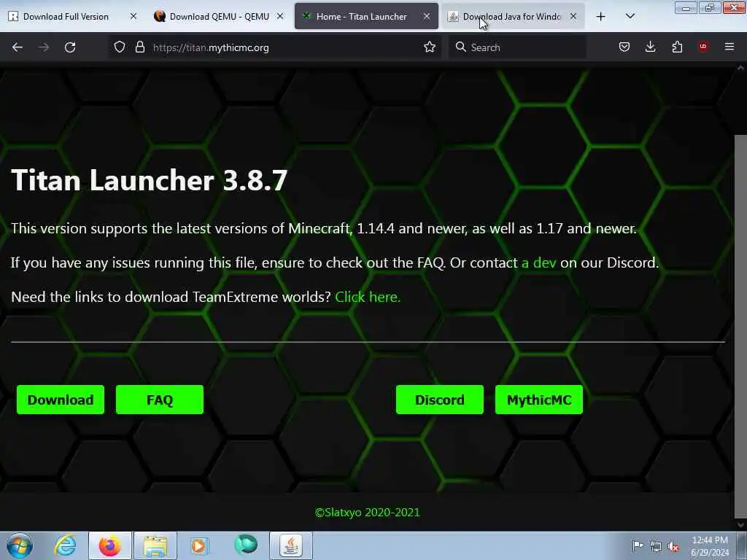Viewport: 747px width, 560px height.
Task: Open Windows Explorer folder from taskbar
Action: click(x=155, y=545)
